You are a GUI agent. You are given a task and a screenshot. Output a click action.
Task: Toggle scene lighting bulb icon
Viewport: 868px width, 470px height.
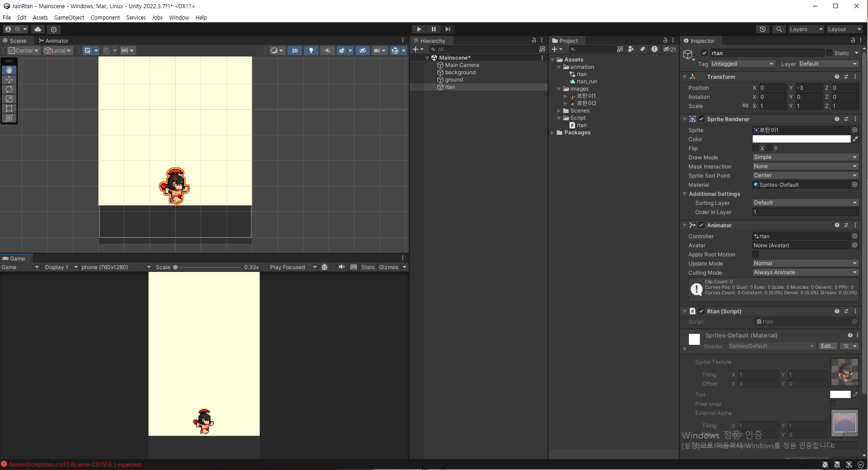pos(311,51)
